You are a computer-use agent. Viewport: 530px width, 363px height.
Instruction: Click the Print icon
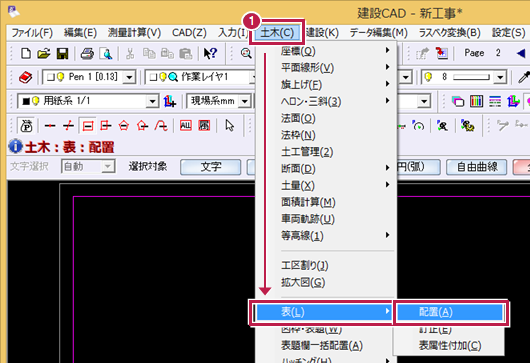coord(87,53)
